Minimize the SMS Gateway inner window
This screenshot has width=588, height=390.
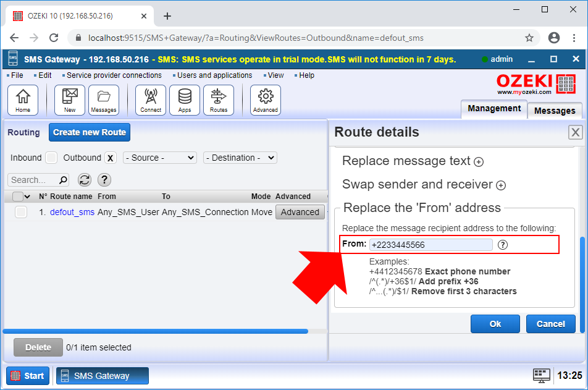531,59
